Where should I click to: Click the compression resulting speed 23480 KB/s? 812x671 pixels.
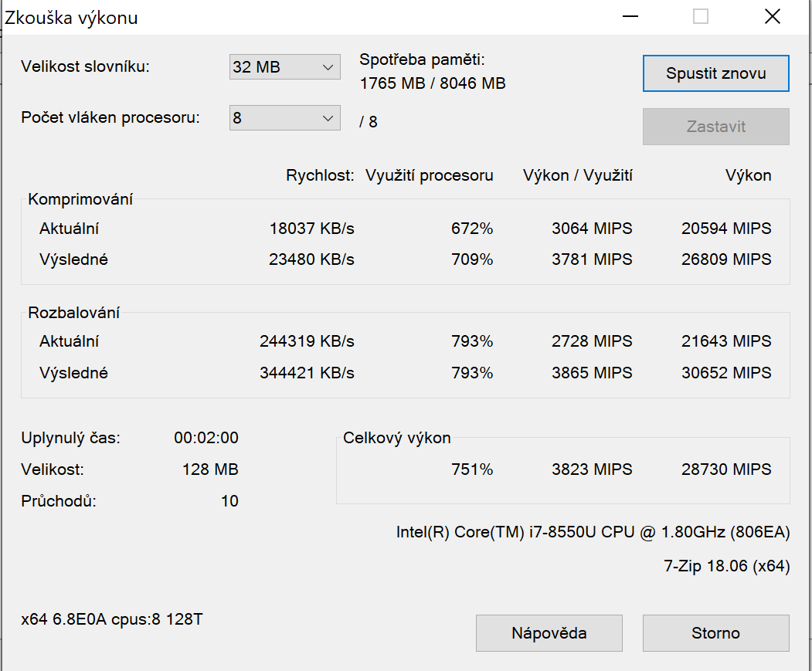click(x=311, y=259)
